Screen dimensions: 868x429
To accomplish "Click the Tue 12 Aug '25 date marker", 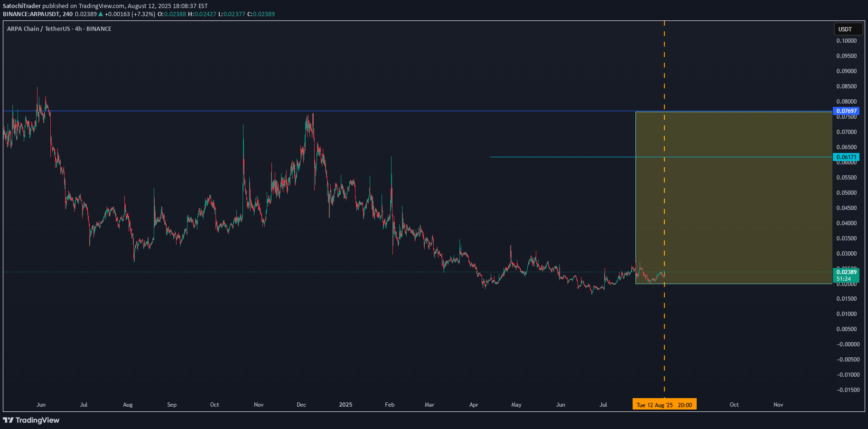I will coord(664,405).
